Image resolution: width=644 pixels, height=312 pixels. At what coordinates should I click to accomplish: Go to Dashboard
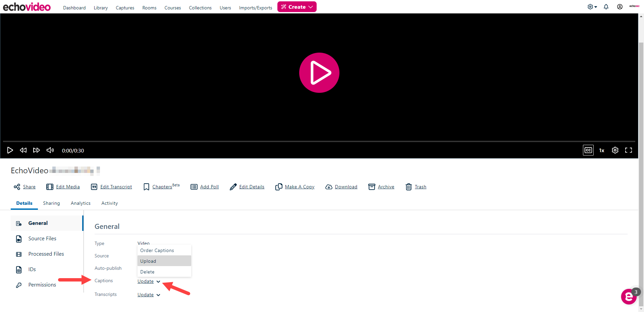[x=74, y=8]
